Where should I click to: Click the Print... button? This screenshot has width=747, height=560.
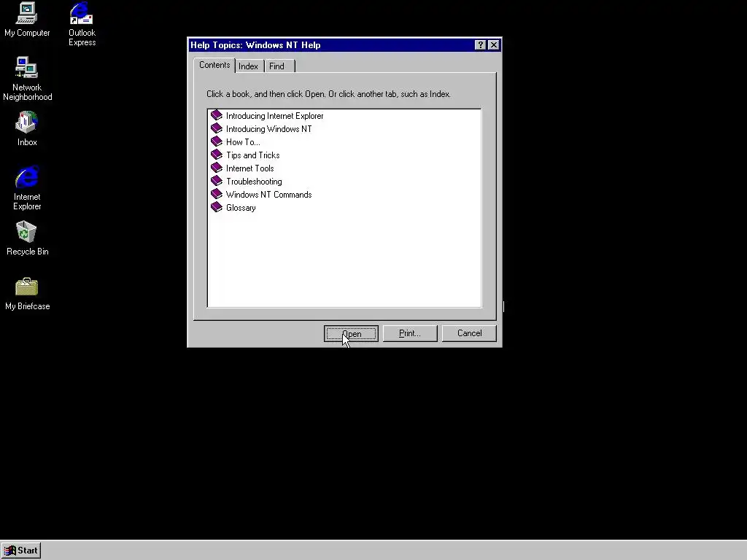pyautogui.click(x=410, y=333)
